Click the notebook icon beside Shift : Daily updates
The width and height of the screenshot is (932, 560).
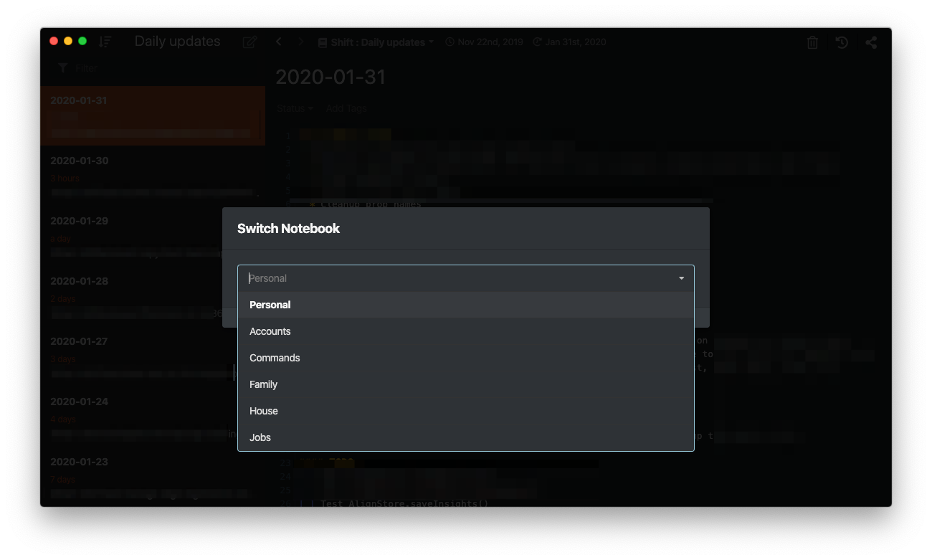click(321, 42)
